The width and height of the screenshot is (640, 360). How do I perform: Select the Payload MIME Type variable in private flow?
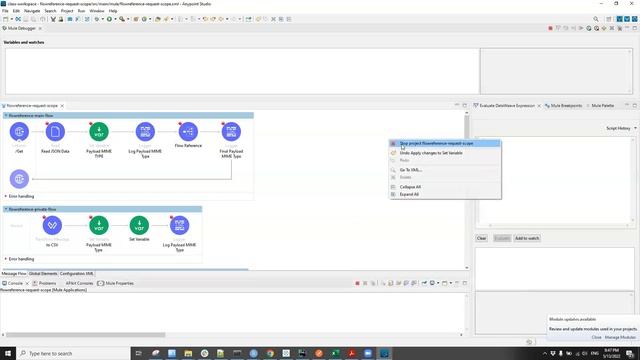pyautogui.click(x=99, y=225)
